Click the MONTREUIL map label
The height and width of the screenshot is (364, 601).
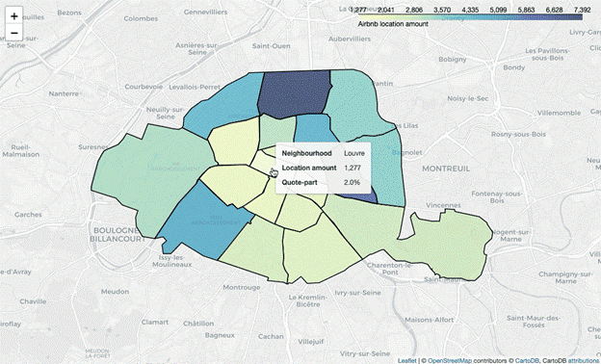[446, 169]
